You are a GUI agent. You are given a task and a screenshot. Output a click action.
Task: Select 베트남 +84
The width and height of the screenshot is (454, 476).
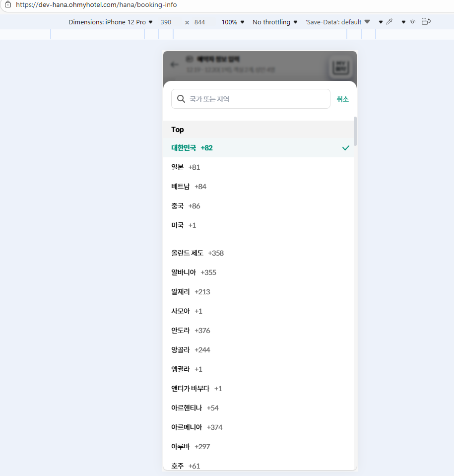coord(259,187)
